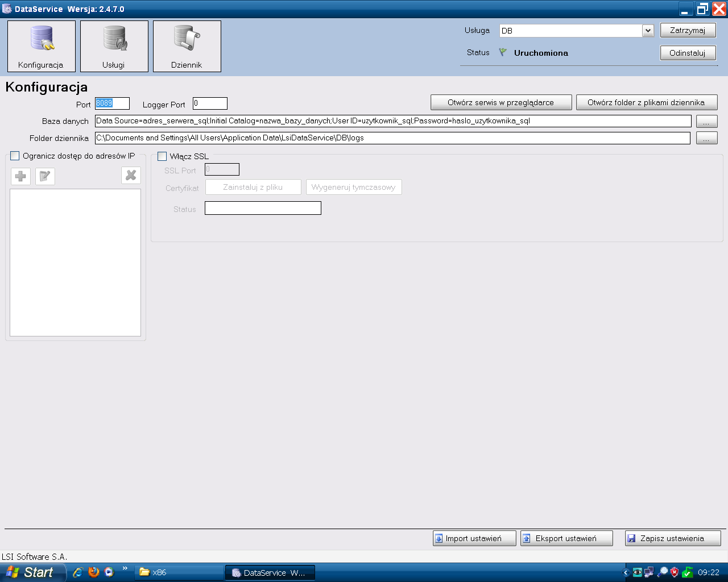The image size is (728, 582).
Task: Click the taskbar clock showing 09:22
Action: click(709, 573)
